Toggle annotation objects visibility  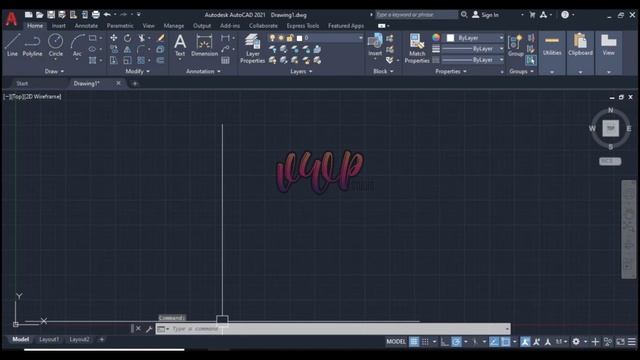(x=525, y=342)
